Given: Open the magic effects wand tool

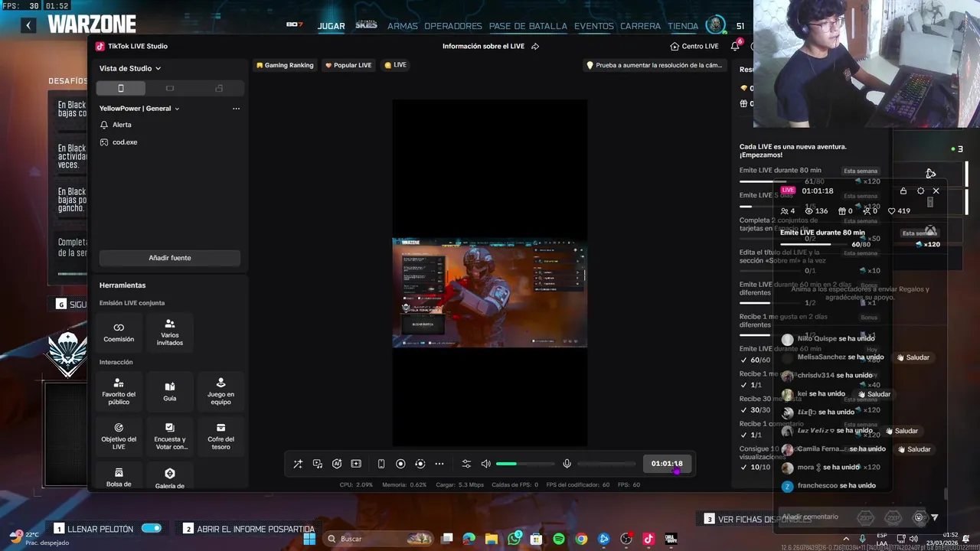Looking at the screenshot, I should (298, 464).
